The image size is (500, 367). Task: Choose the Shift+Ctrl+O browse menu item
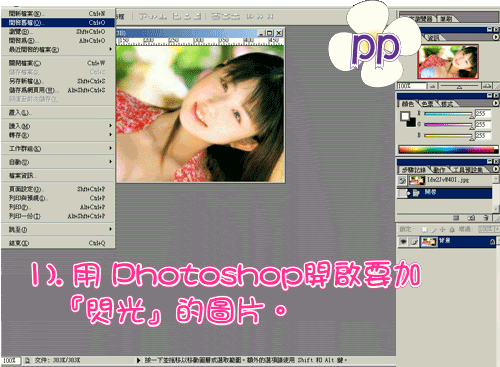pos(58,32)
